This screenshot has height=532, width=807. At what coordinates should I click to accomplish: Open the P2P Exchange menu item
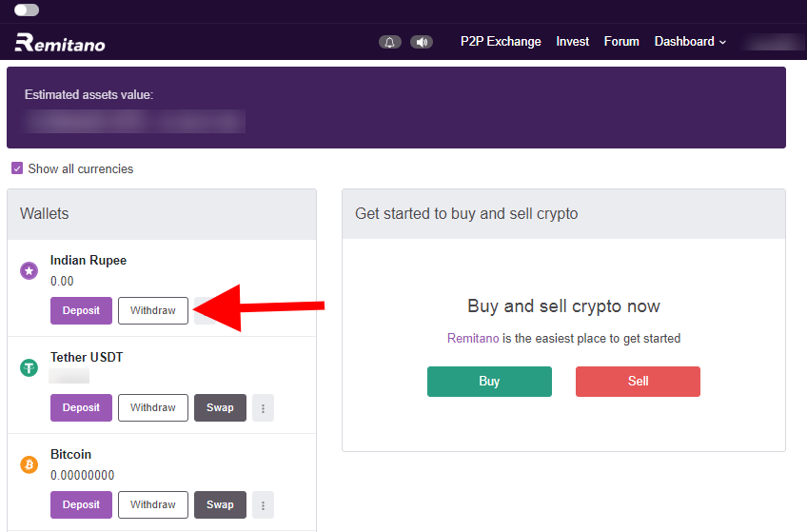(501, 42)
